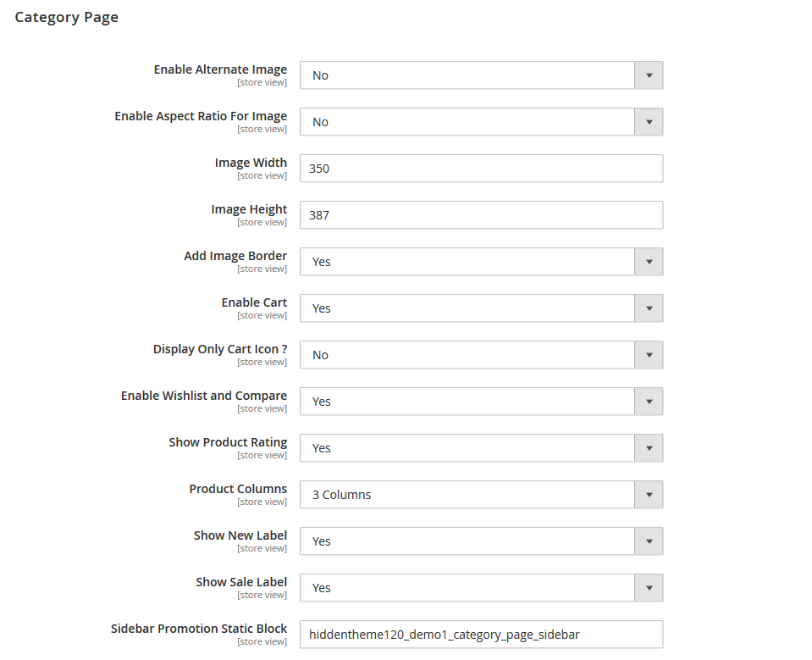Screen dimensions: 812x660
Task: Open the Show Sale Label dropdown
Action: pos(649,587)
